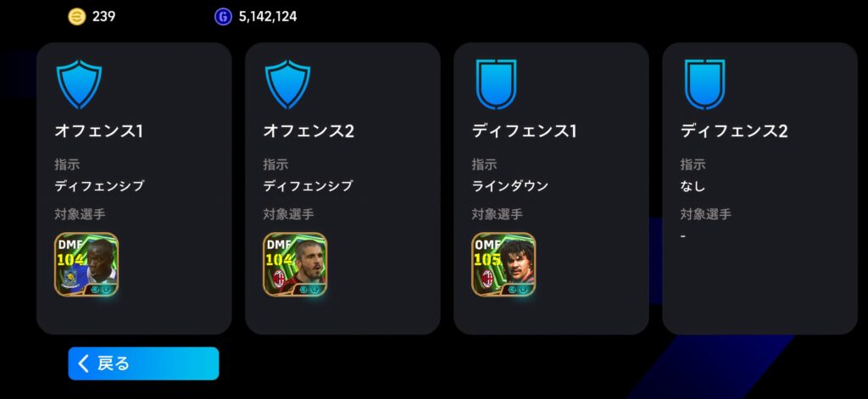
Task: Click the shield icon on オフェンス1 card
Action: coord(79,84)
